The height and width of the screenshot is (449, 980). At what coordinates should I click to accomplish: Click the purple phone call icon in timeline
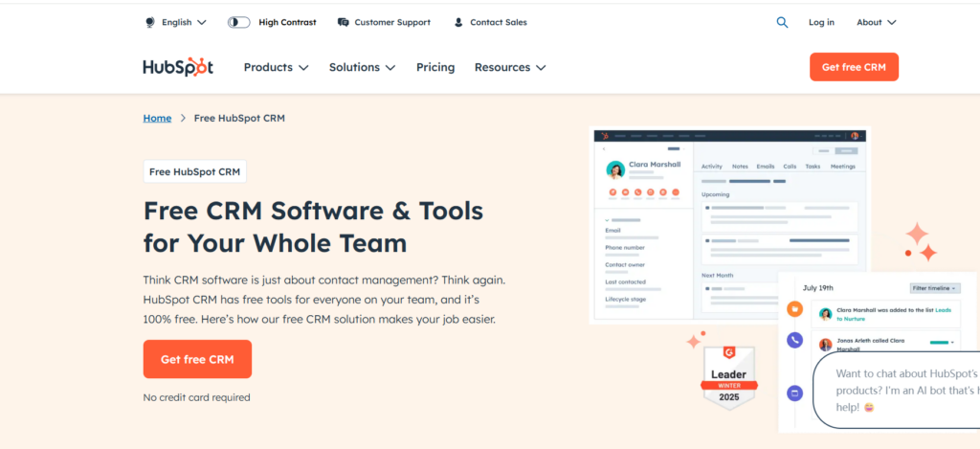click(794, 340)
